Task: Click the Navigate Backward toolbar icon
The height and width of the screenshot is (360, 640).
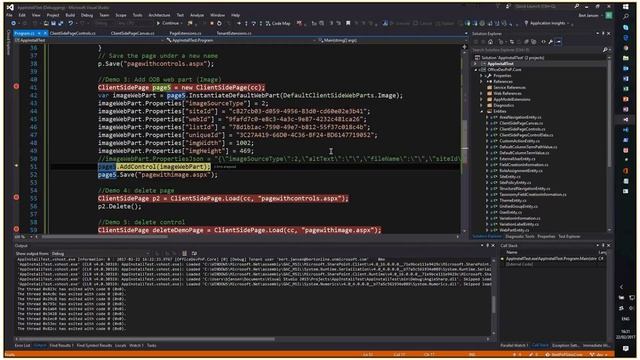Action: pos(13,23)
